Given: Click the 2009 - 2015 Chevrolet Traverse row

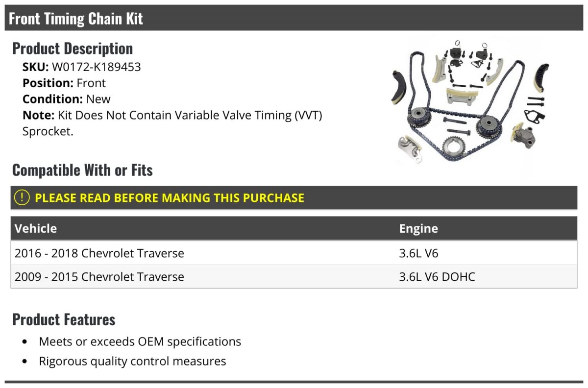Looking at the screenshot, I should pyautogui.click(x=294, y=276).
